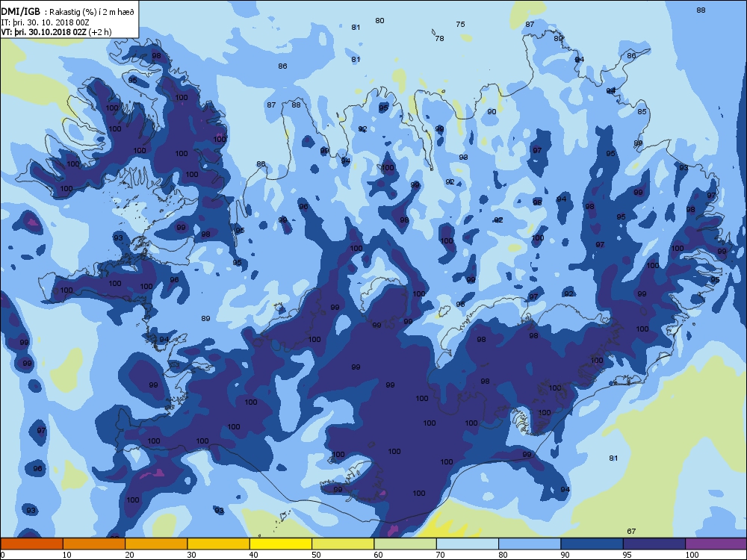Click the humidity value 75 on the map
The width and height of the screenshot is (747, 560).
460,25
